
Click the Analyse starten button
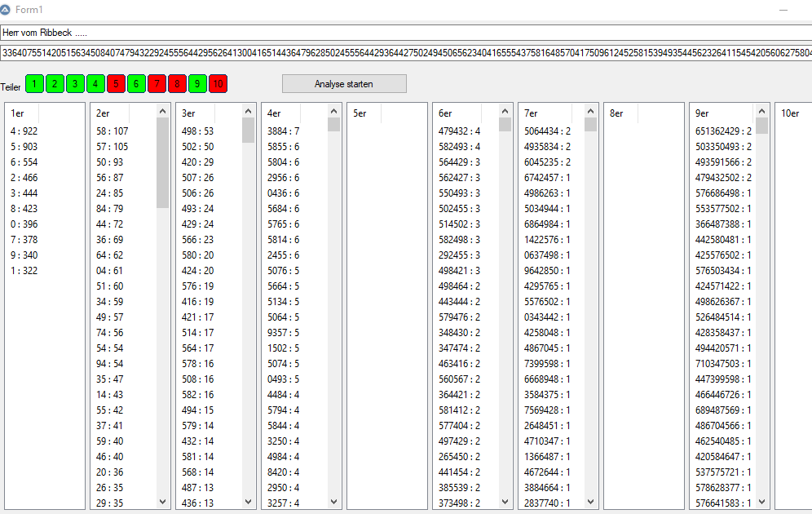344,84
